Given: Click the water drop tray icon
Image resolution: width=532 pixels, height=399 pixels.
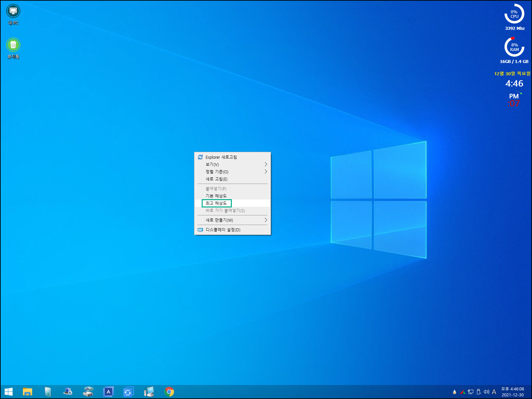Looking at the screenshot, I should pyautogui.click(x=454, y=392).
